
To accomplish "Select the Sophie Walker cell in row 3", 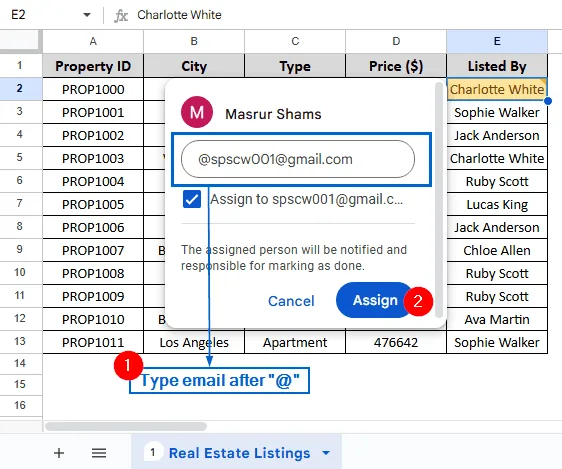I will (x=497, y=113).
